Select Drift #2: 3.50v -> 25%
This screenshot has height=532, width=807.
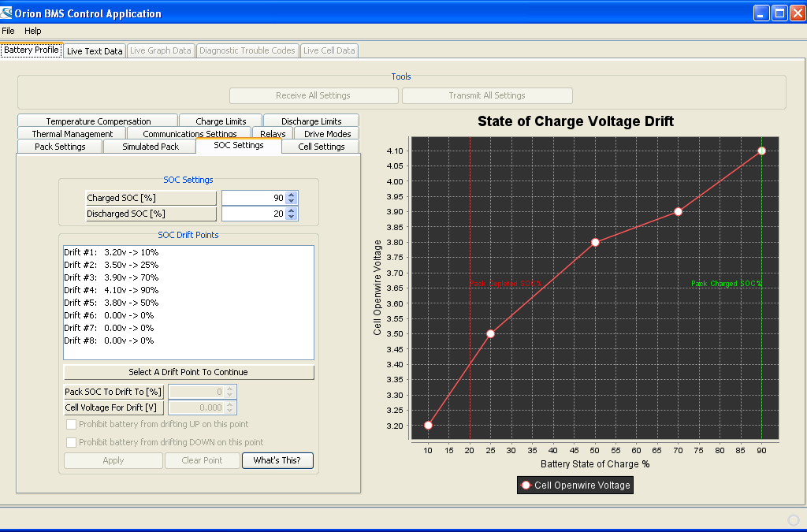point(188,265)
